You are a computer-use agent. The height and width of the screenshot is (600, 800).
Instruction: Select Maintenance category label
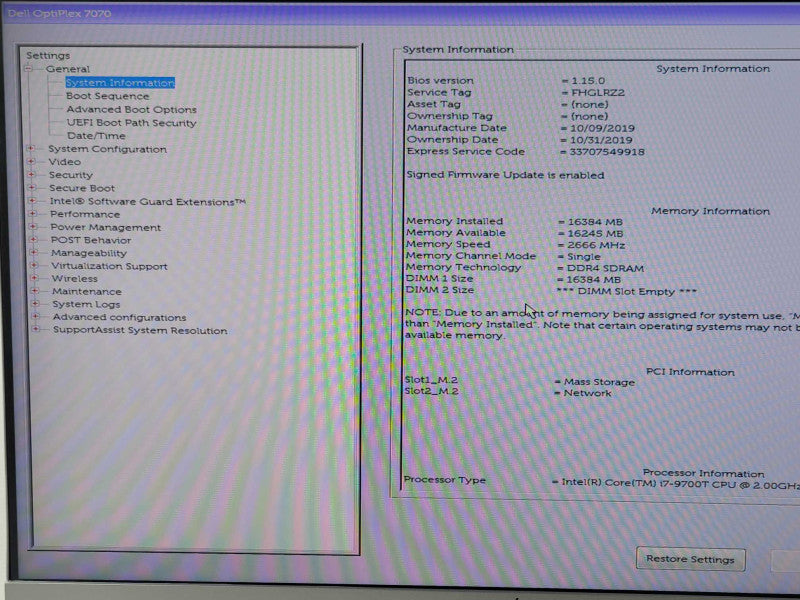click(x=87, y=291)
